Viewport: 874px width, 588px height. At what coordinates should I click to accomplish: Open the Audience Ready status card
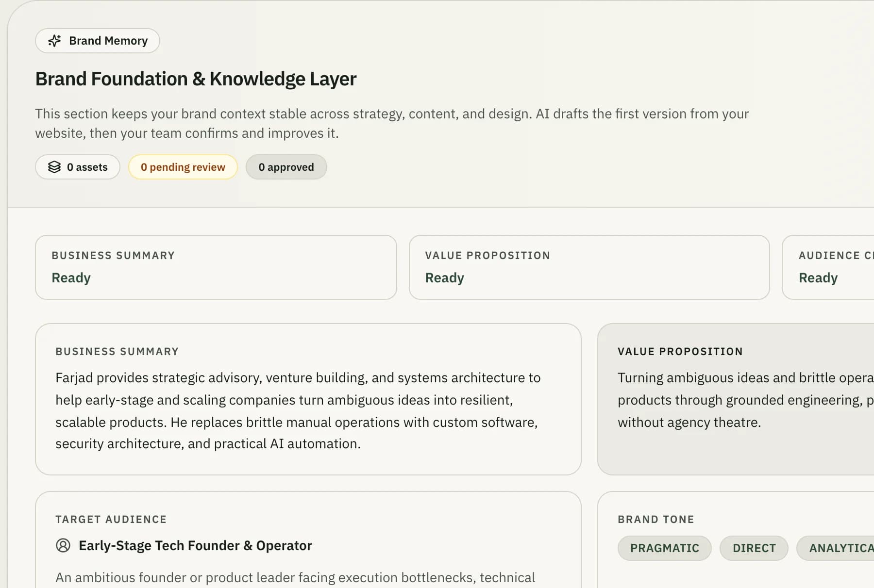pos(828,267)
